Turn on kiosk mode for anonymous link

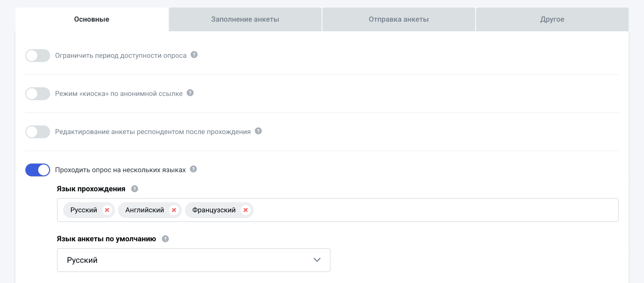point(38,94)
